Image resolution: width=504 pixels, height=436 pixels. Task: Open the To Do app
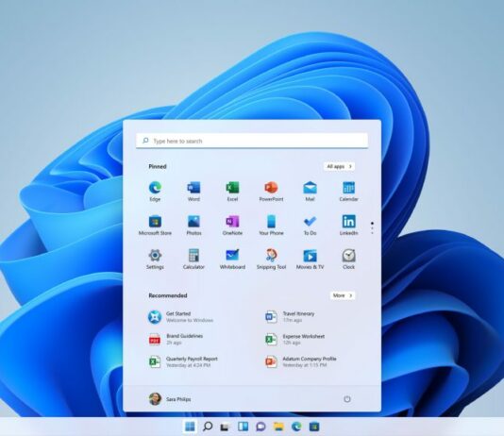point(310,226)
